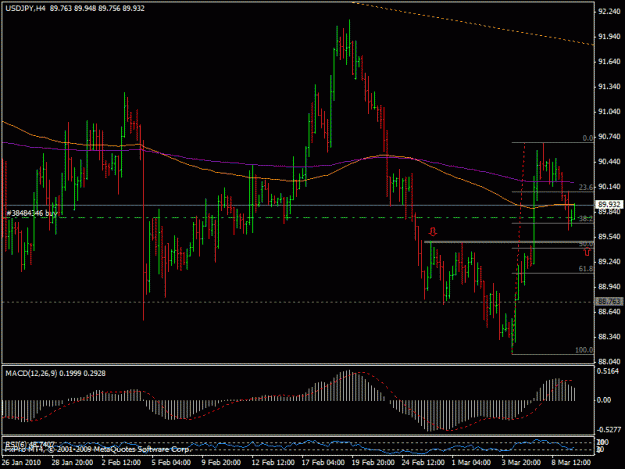Click the OHLC values 89.763 89.948 89.756 89.932
The height and width of the screenshot is (469, 625).
click(97, 8)
